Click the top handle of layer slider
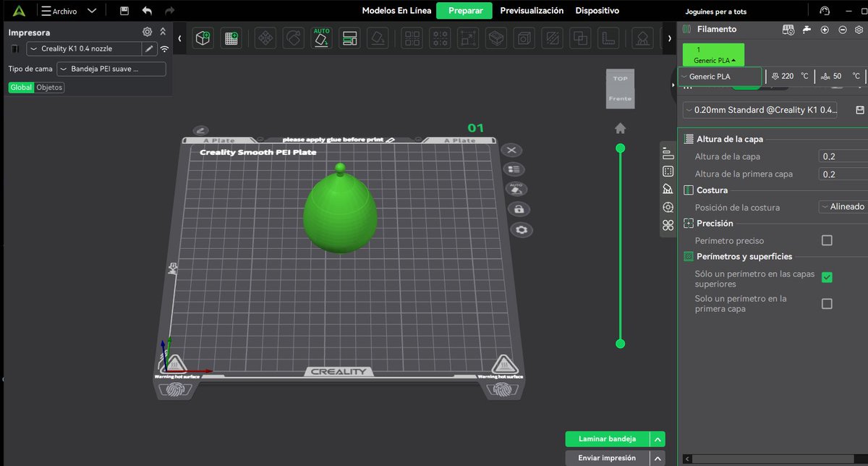 [x=620, y=148]
